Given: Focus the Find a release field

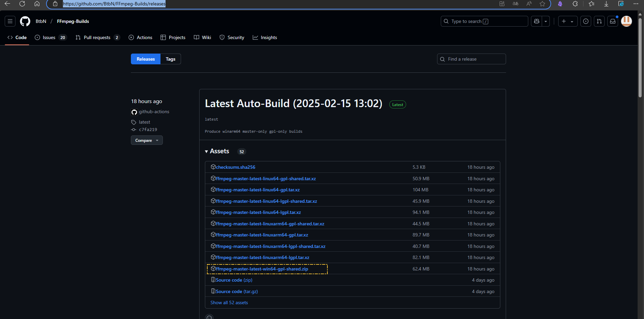Looking at the screenshot, I should pos(471,59).
